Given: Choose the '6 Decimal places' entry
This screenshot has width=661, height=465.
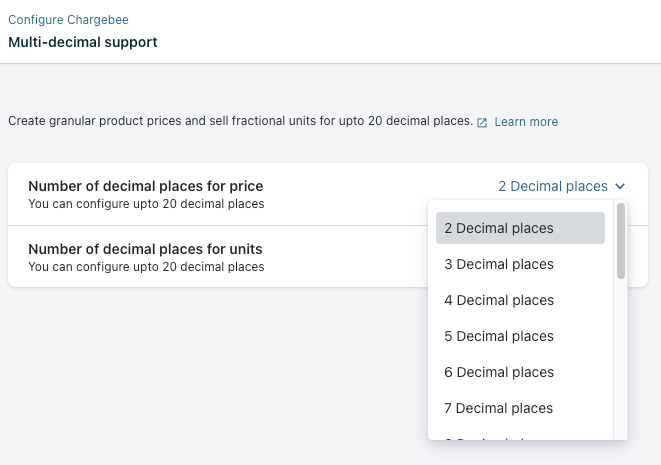Looking at the screenshot, I should tap(499, 372).
